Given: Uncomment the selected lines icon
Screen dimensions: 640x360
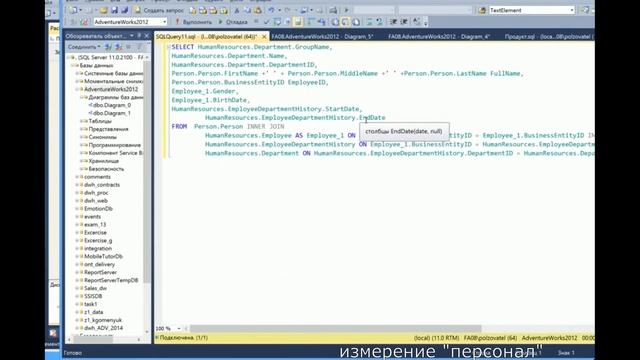Looking at the screenshot, I should (x=379, y=22).
